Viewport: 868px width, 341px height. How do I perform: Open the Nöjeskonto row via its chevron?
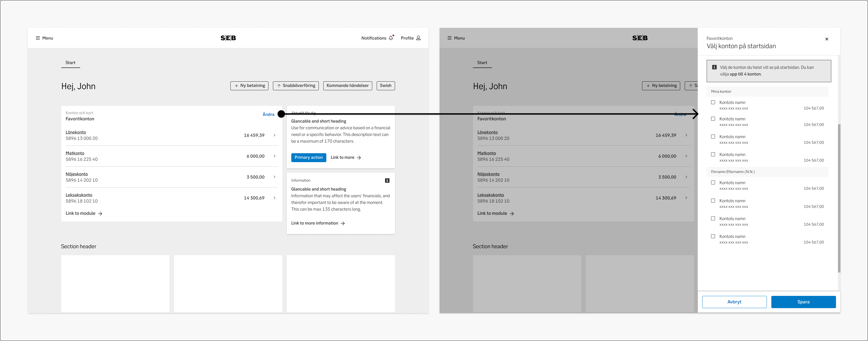[x=275, y=177]
